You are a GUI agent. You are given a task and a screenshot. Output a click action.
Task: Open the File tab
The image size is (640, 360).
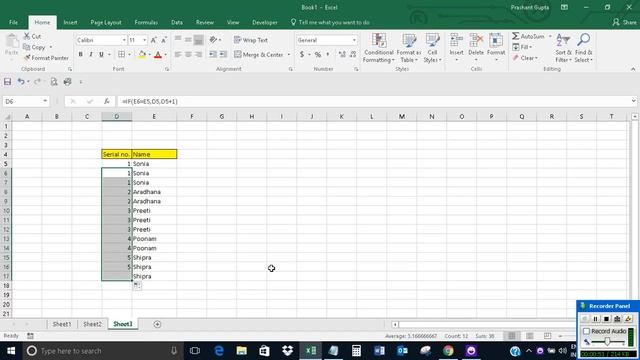13,22
